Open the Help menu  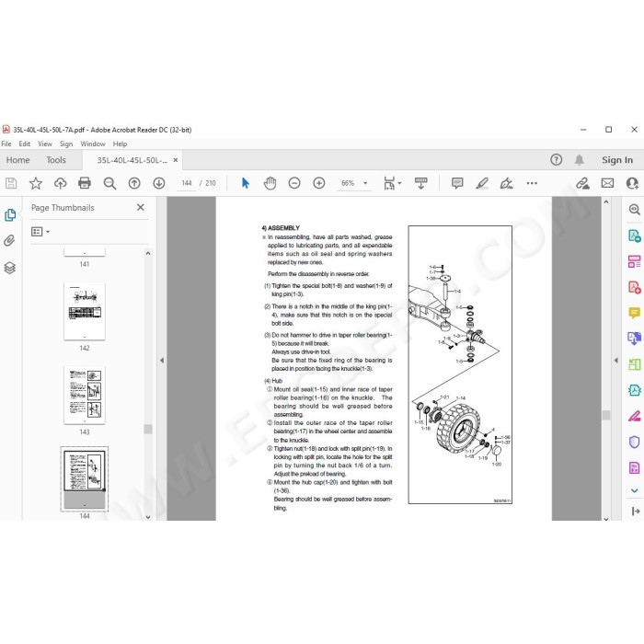click(120, 144)
